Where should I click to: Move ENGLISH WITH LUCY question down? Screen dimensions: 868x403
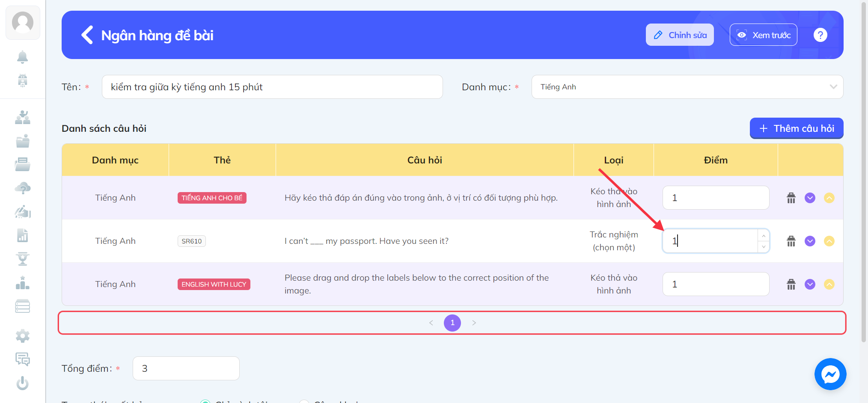point(810,284)
